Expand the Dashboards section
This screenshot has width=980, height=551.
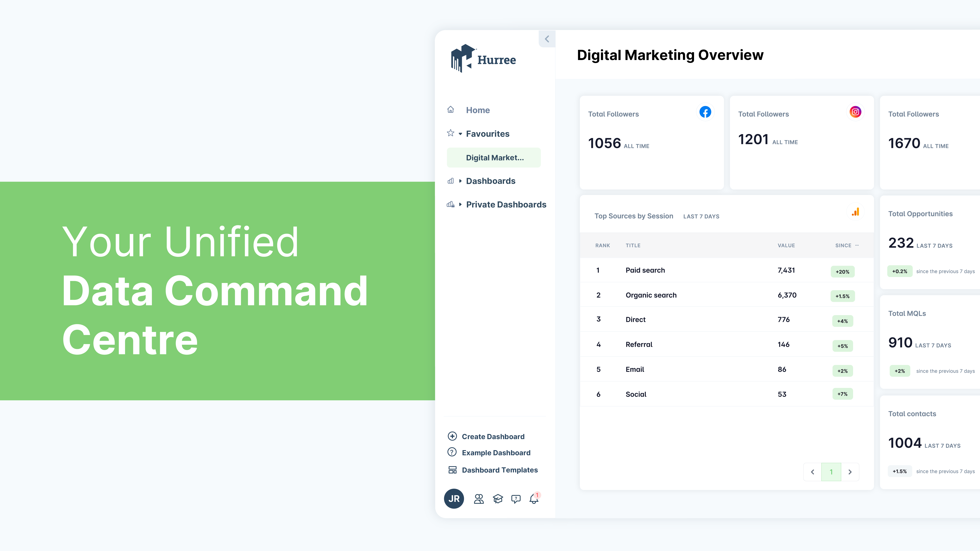click(x=460, y=181)
